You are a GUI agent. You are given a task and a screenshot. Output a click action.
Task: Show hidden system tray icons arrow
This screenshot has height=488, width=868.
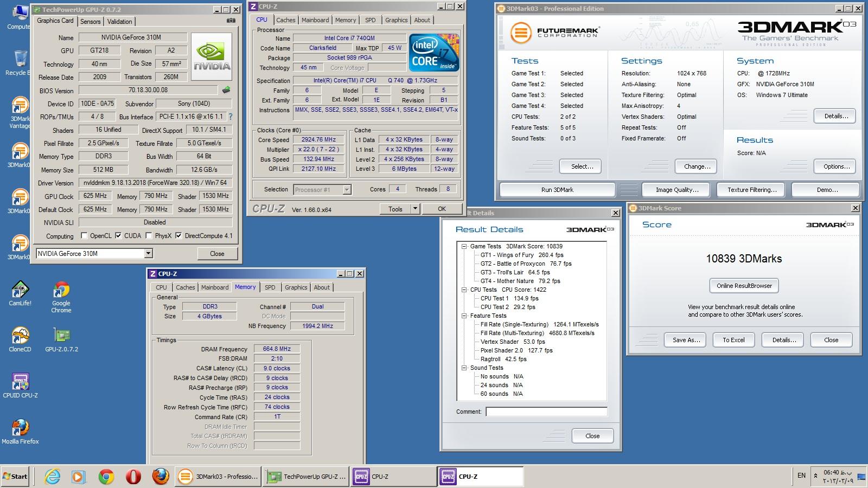(x=815, y=476)
